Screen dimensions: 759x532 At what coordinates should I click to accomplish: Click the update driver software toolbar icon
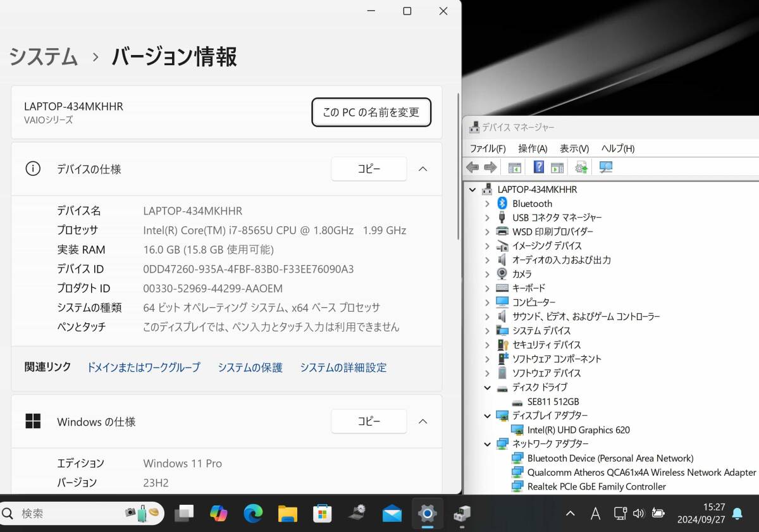pos(581,167)
